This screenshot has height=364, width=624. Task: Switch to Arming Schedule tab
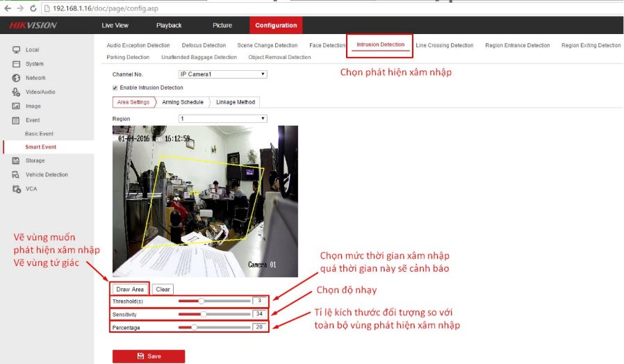coord(183,102)
